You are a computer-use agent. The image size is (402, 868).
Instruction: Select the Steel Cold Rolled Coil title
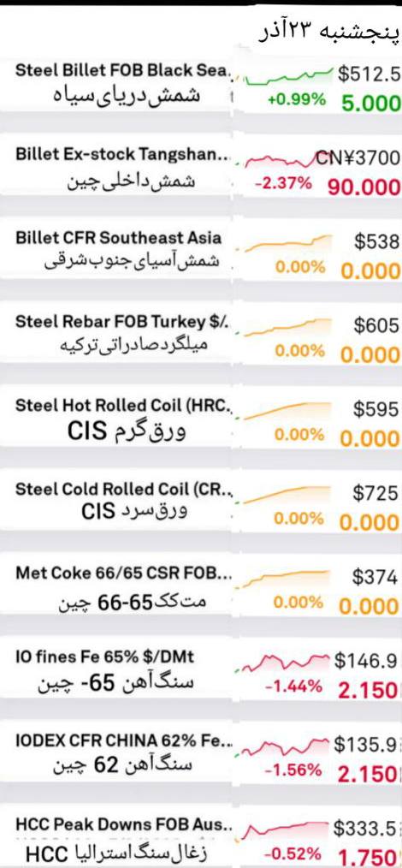[121, 490]
